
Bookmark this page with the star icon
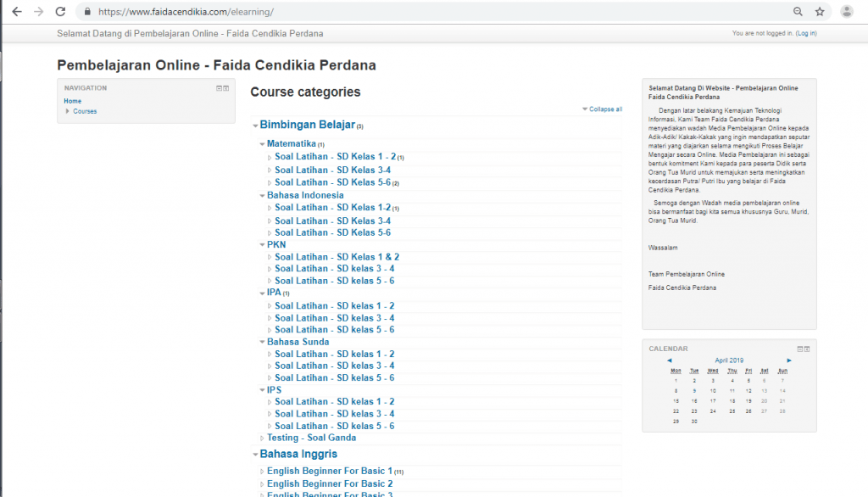click(x=820, y=12)
